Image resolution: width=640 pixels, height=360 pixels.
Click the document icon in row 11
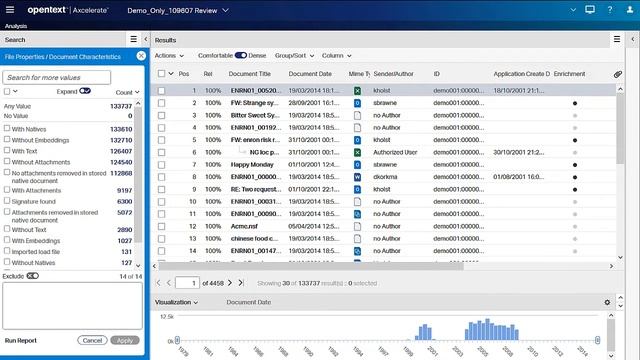click(357, 214)
